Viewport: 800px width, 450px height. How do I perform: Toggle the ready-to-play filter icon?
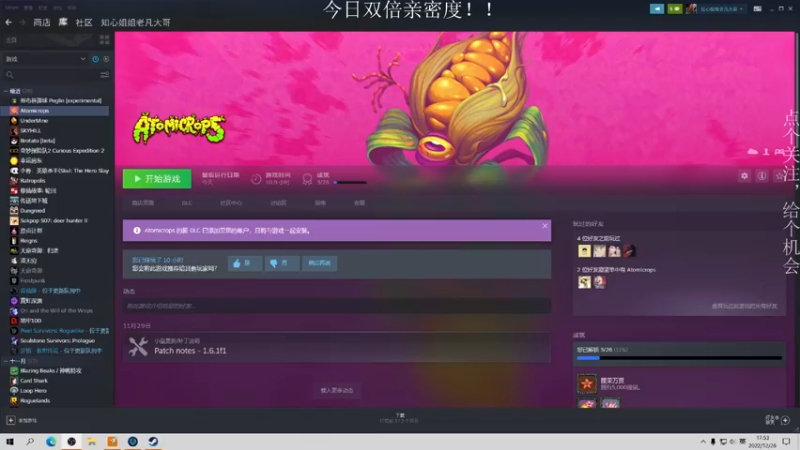tap(106, 59)
